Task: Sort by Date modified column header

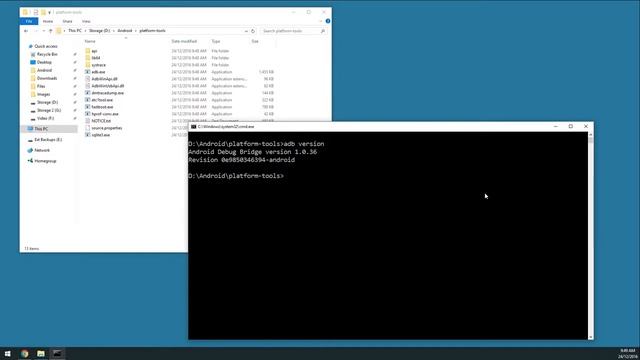Action: pos(184,41)
